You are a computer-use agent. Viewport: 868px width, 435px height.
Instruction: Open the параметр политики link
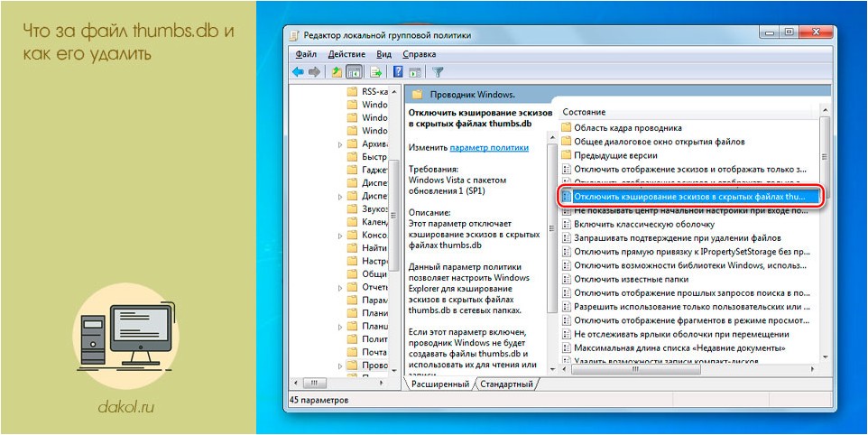489,148
